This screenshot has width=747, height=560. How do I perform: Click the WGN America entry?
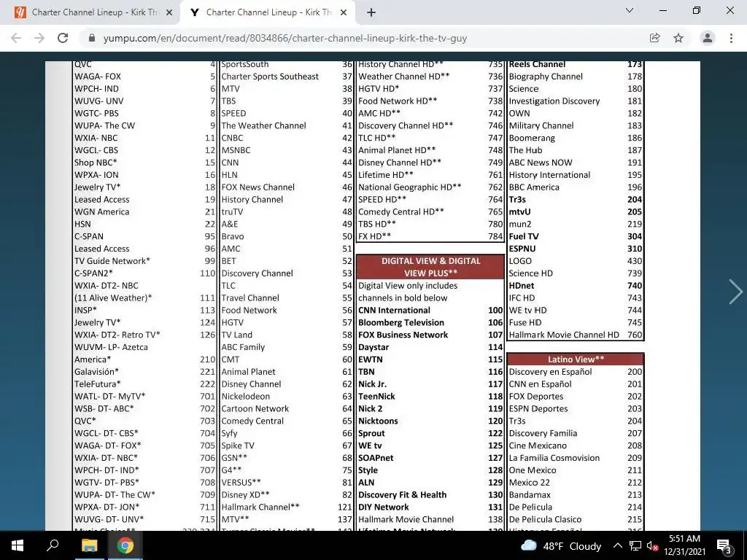[x=101, y=212]
